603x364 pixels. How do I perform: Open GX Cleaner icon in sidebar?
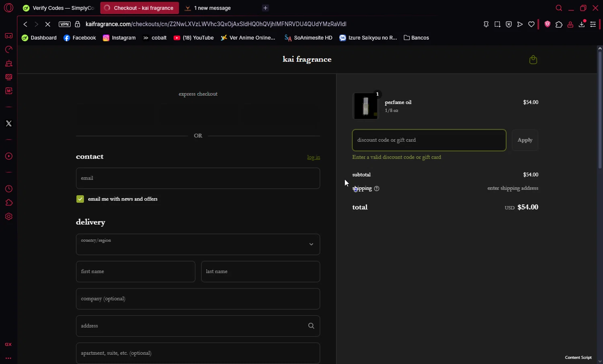pos(8,63)
